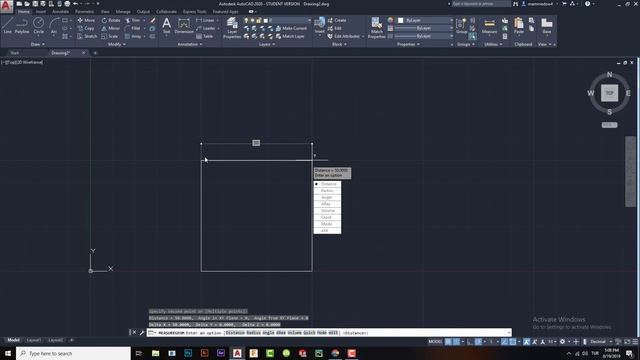Viewport: 640px width, 360px height.
Task: Expand the Draw panel
Action: tap(38, 44)
